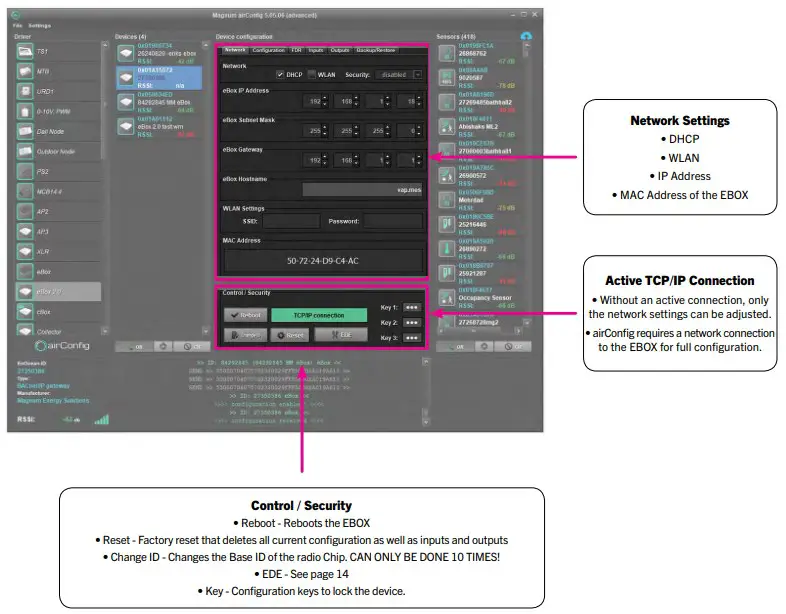Open the Settings menu
The width and height of the screenshot is (786, 614).
click(x=40, y=26)
